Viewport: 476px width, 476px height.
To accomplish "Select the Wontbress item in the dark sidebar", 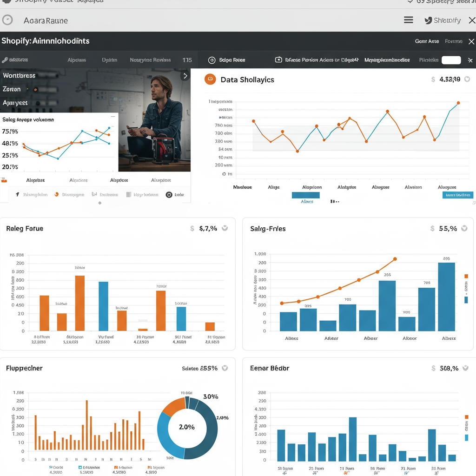I will (19, 75).
